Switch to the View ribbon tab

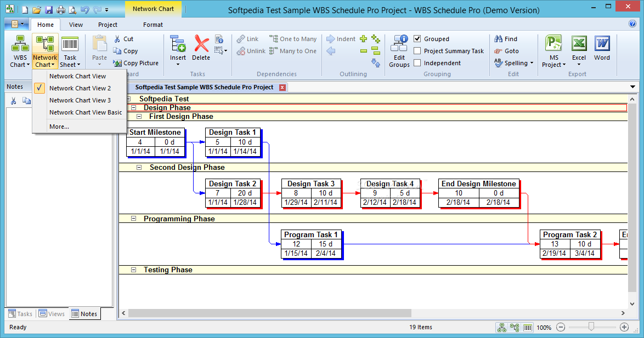click(x=76, y=25)
